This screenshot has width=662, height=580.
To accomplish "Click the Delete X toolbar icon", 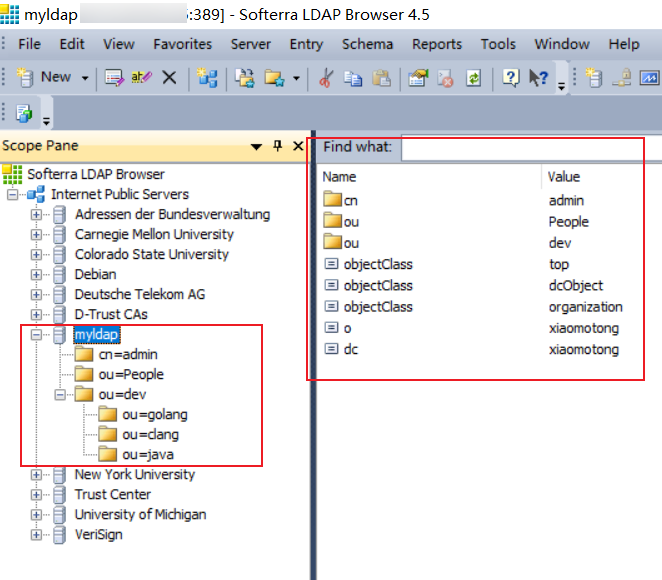I will click(169, 78).
